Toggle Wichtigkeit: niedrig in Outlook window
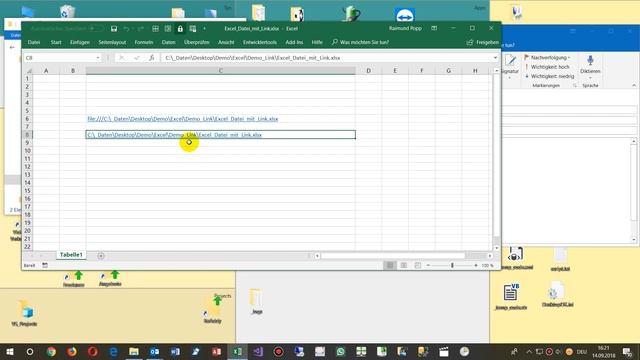 549,76
